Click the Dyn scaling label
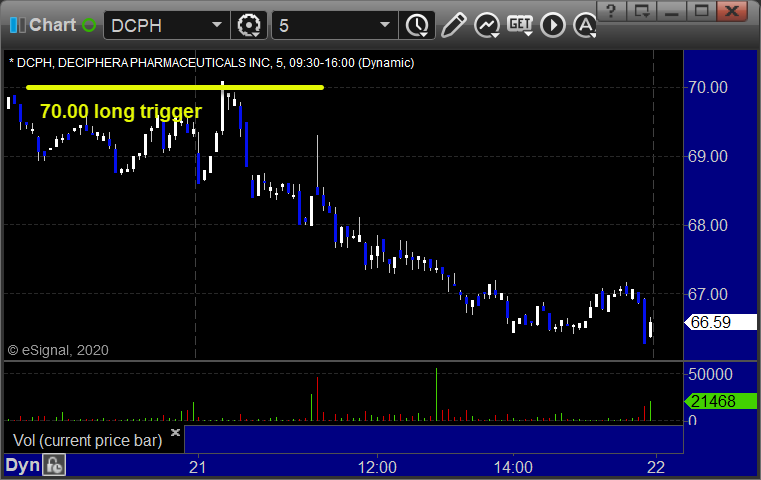 coord(22,465)
